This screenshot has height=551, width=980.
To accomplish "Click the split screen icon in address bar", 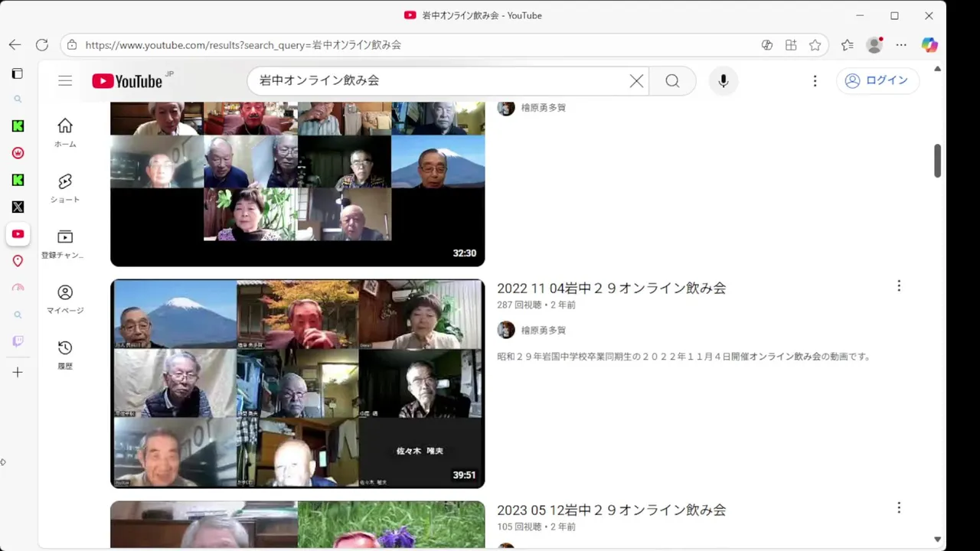I will pos(791,45).
